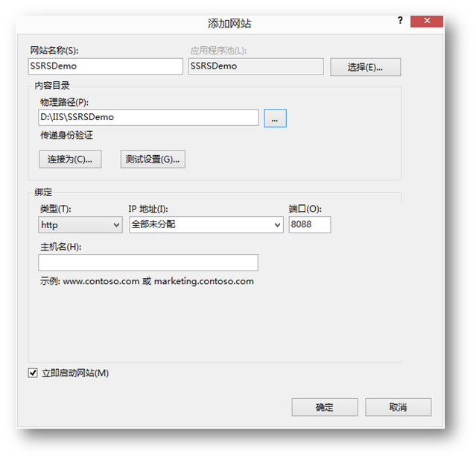
Task: Click the help question mark icon
Action: click(400, 21)
